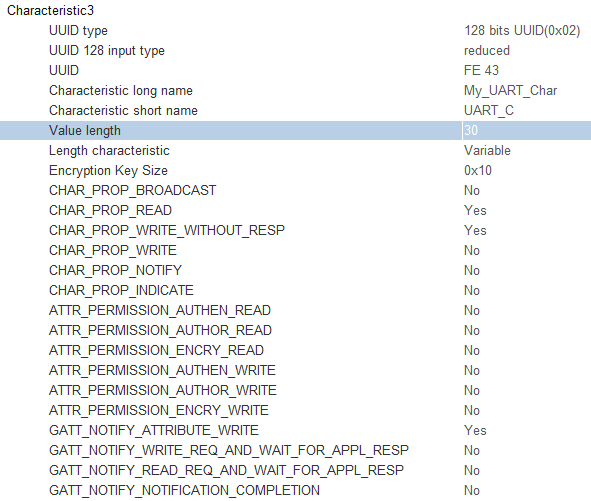The width and height of the screenshot is (591, 501).
Task: Click the ATTR_PERMISSION_AUTHEN_READ No value
Action: point(472,310)
